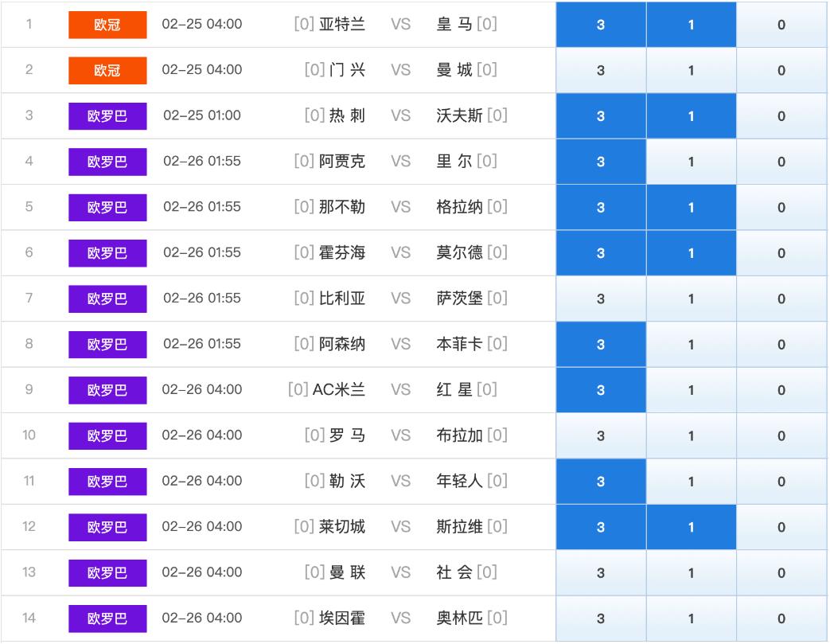
Task: Select option 0 for 那不勒 vs 格拉纳
Action: coord(781,207)
